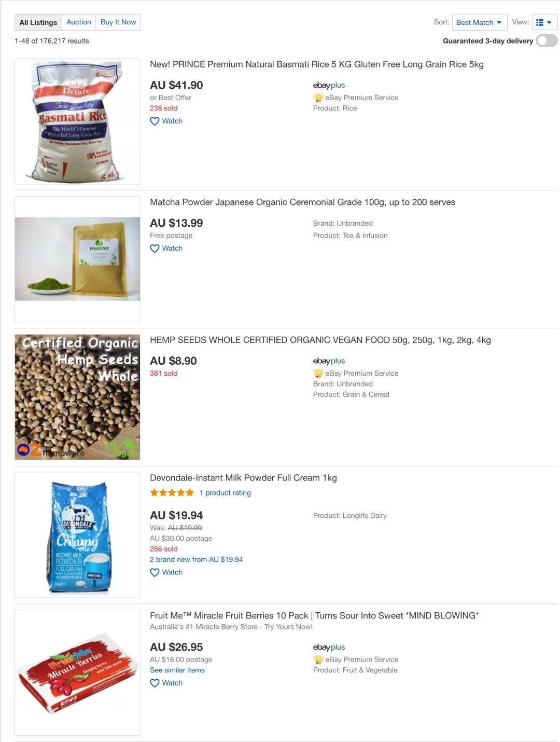Screen dimensions: 560x742
Task: Open 2 brand new from AU $19.94 link
Action: (196, 559)
